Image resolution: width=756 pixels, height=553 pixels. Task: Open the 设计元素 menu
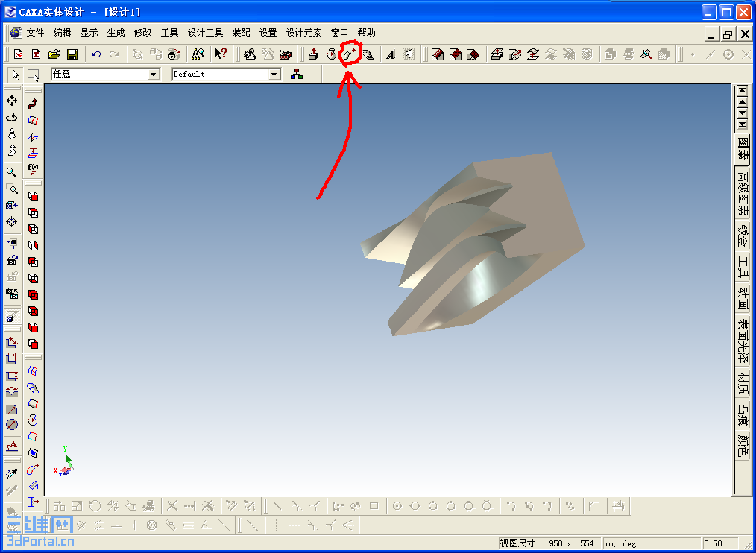tap(303, 33)
